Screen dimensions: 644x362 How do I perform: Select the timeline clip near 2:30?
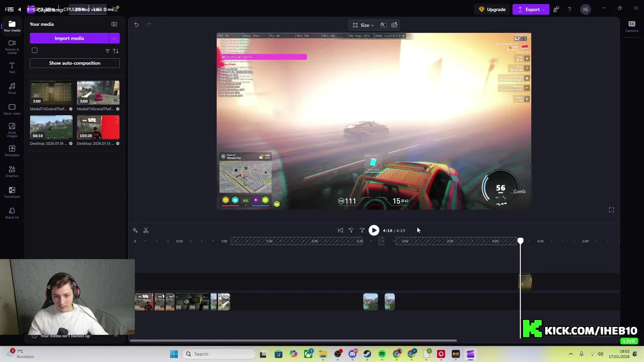click(x=370, y=302)
